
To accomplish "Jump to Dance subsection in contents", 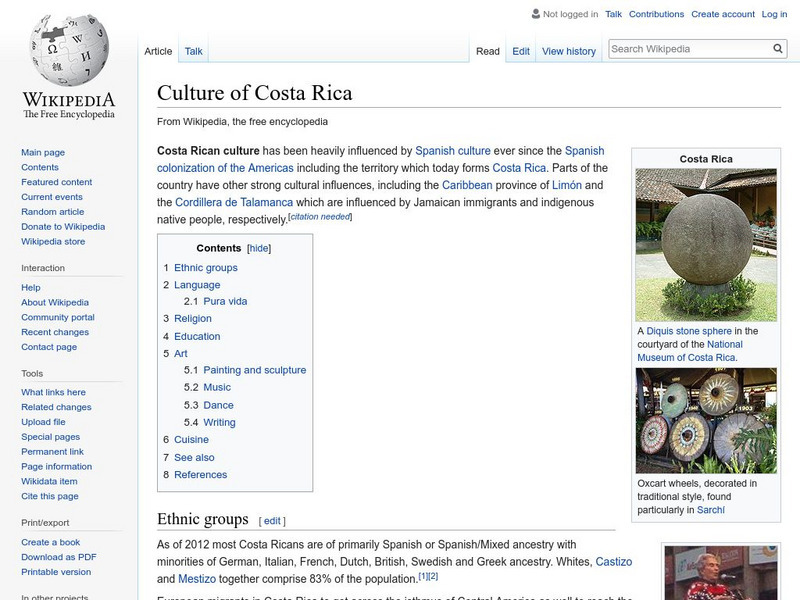I will (218, 406).
